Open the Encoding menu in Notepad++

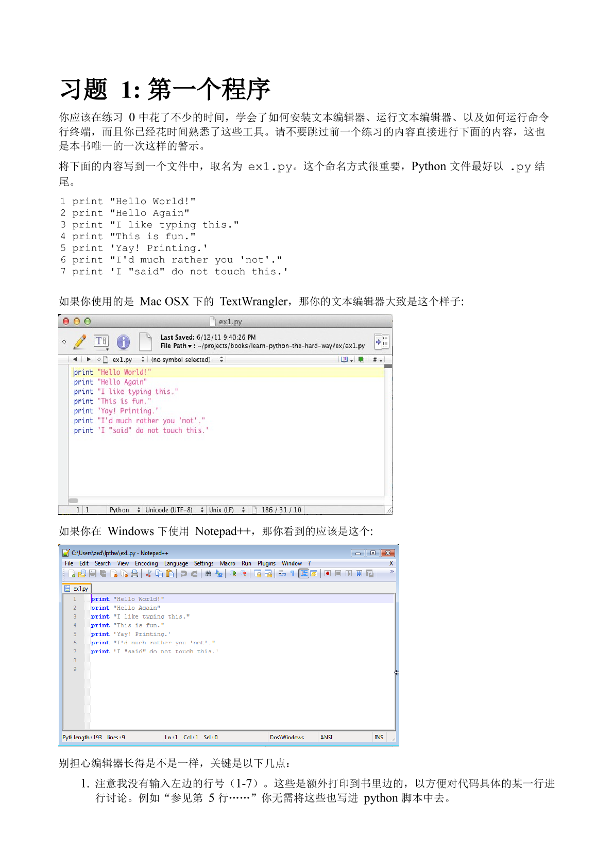click(x=146, y=563)
